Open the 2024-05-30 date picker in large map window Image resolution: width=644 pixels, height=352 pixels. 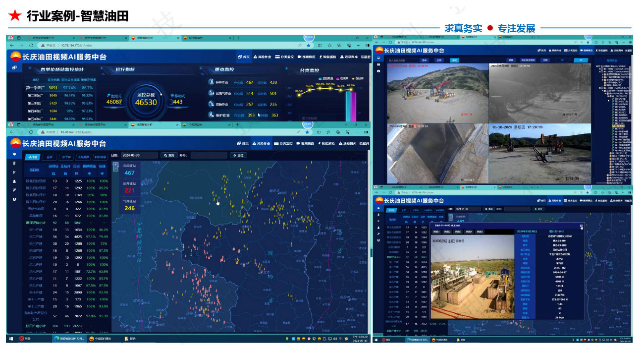point(140,155)
